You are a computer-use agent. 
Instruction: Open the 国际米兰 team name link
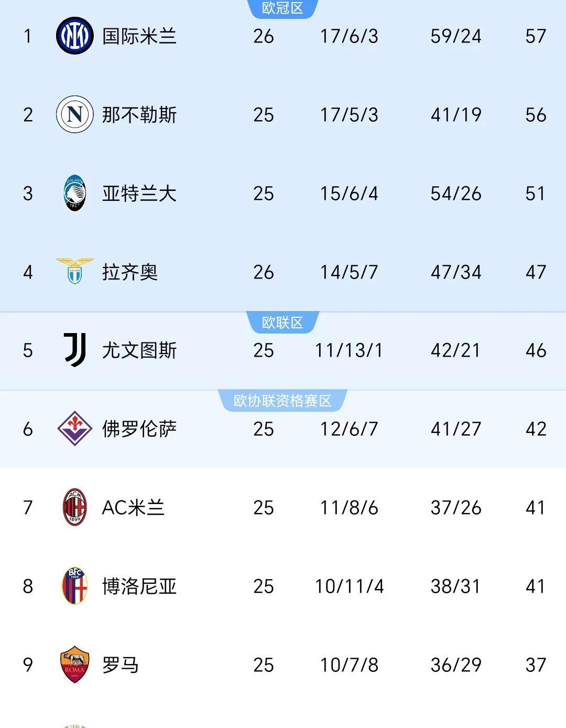[x=139, y=36]
